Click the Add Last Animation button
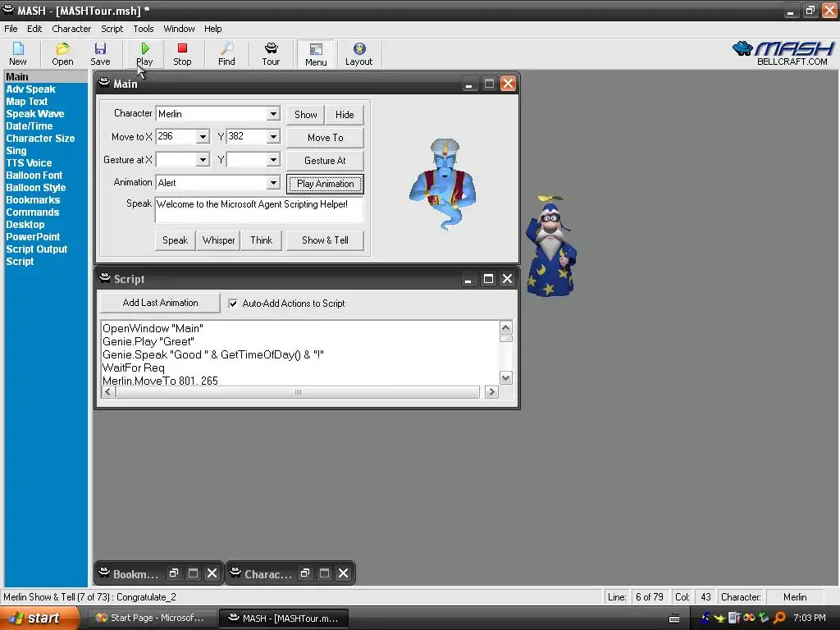Viewport: 840px width, 630px height. pyautogui.click(x=160, y=303)
